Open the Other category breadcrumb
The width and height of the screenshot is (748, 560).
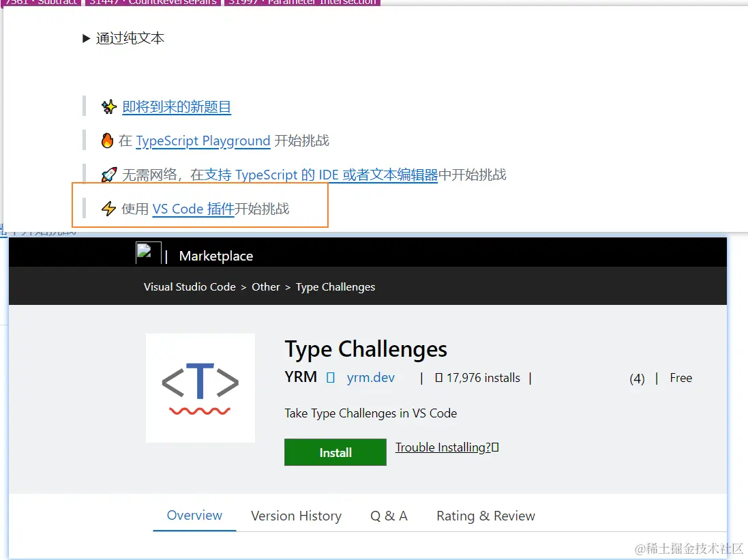click(266, 287)
